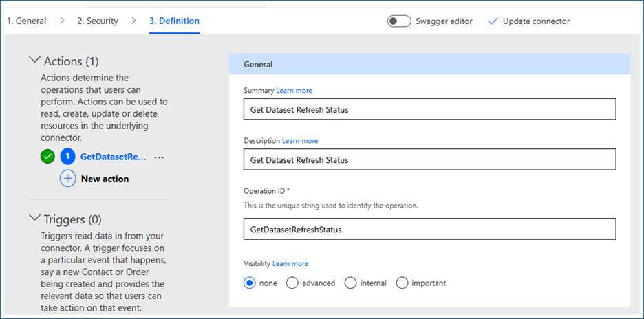Click the Triggers (0) heading text
The width and height of the screenshot is (644, 319).
(73, 219)
